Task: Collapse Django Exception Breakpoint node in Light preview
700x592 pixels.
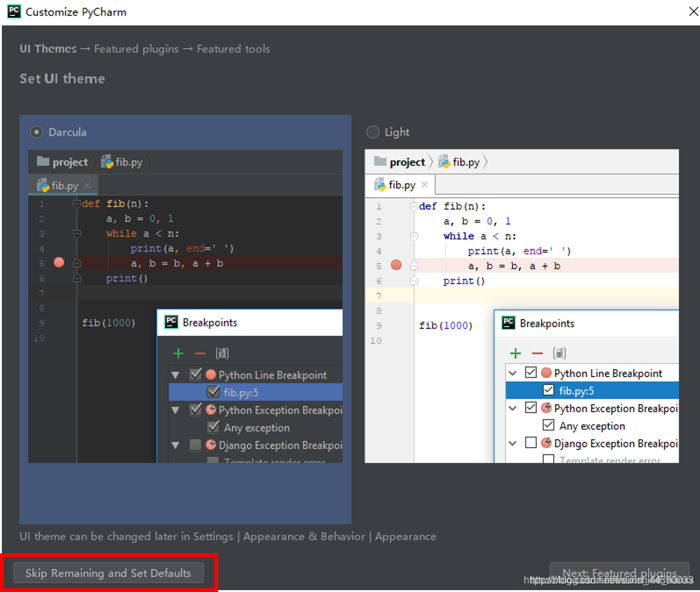Action: pos(512,443)
